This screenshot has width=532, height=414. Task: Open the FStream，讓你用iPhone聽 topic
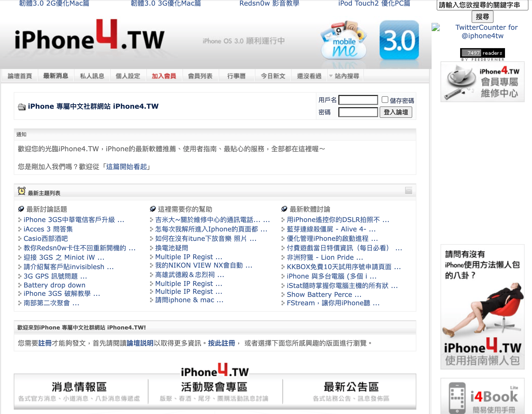[x=333, y=303]
